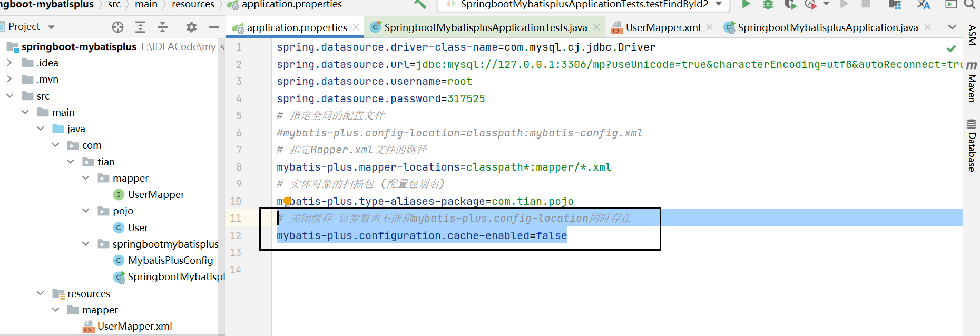Screen dimensions: 980x336
Task: Click the green inspection checkmark
Action: (x=951, y=48)
